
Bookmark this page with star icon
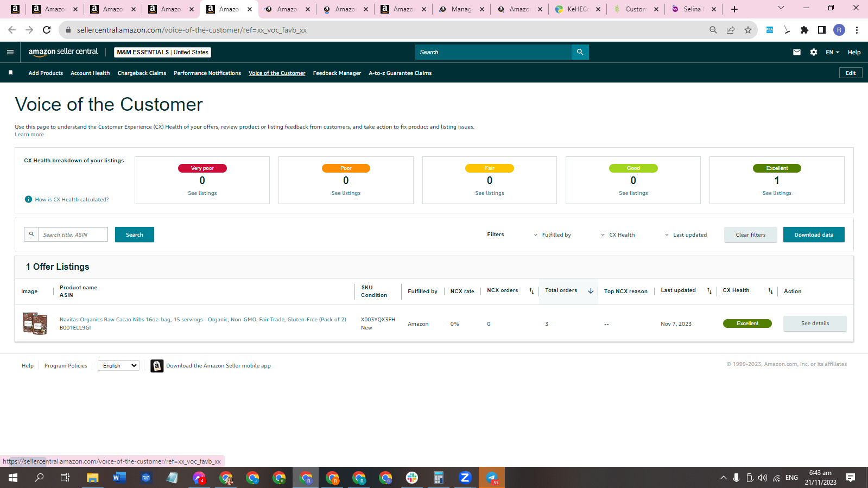748,30
